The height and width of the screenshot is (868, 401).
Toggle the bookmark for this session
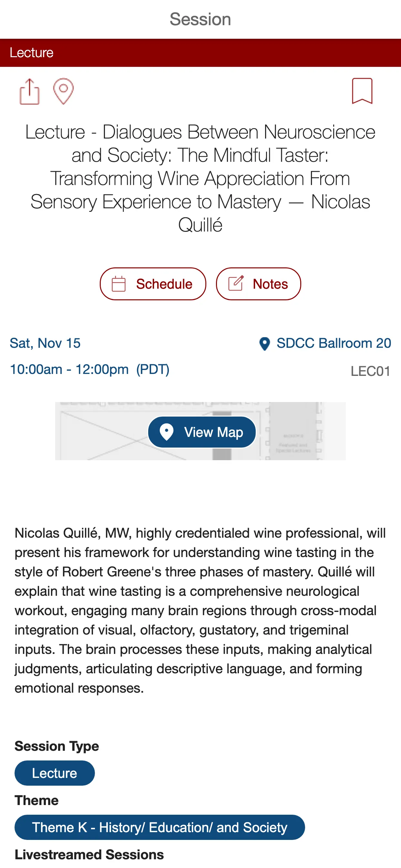(x=362, y=91)
